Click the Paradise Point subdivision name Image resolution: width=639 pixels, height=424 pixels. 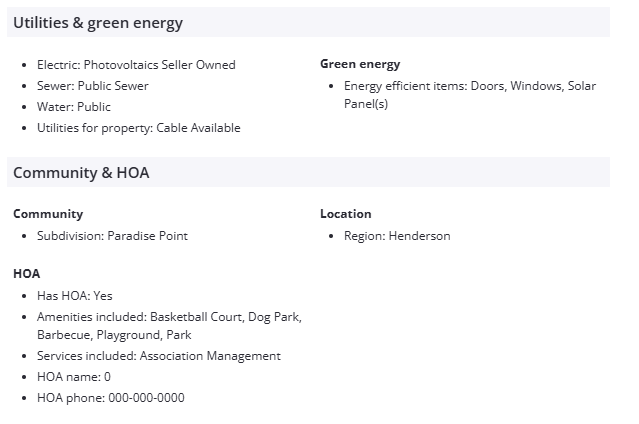click(148, 236)
